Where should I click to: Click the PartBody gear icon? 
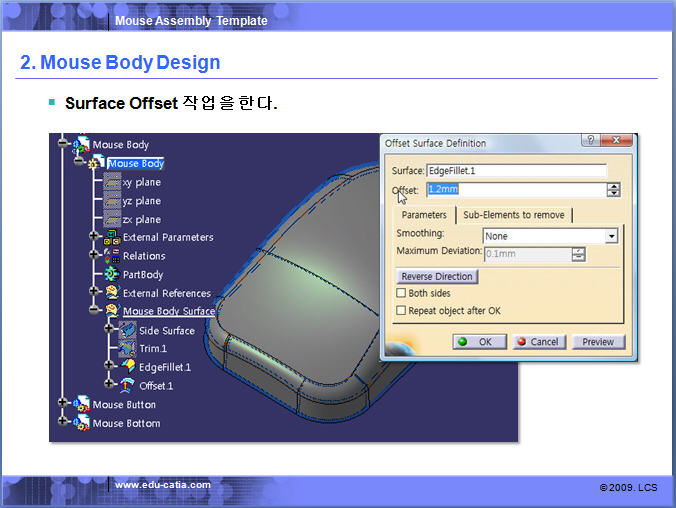pyautogui.click(x=112, y=274)
